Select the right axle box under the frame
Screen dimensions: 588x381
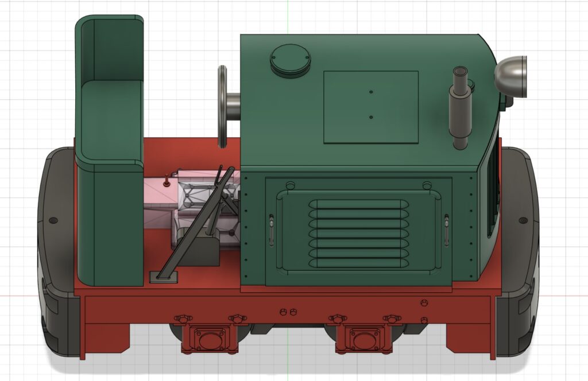point(363,339)
